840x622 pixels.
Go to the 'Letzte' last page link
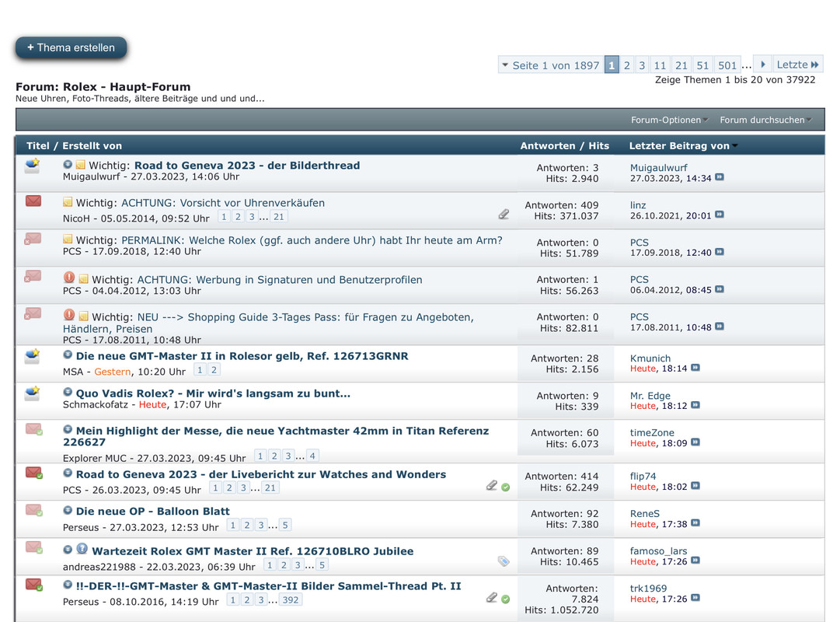798,65
